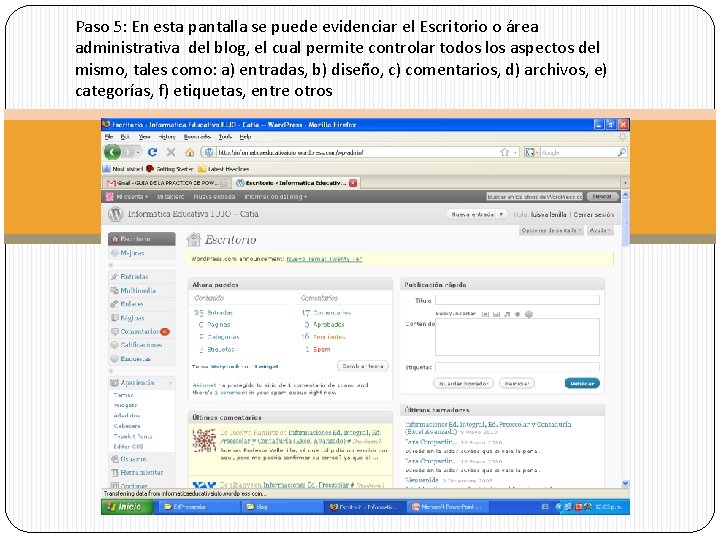The height and width of the screenshot is (540, 720).
Task: Click the Aprobados comments link
Action: coord(329,324)
